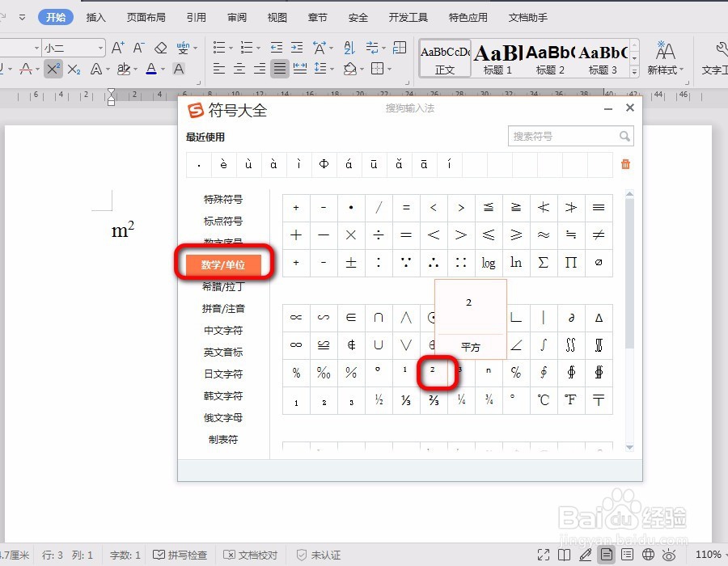The width and height of the screenshot is (728, 566).
Task: Center align the paragraph text
Action: click(x=239, y=69)
